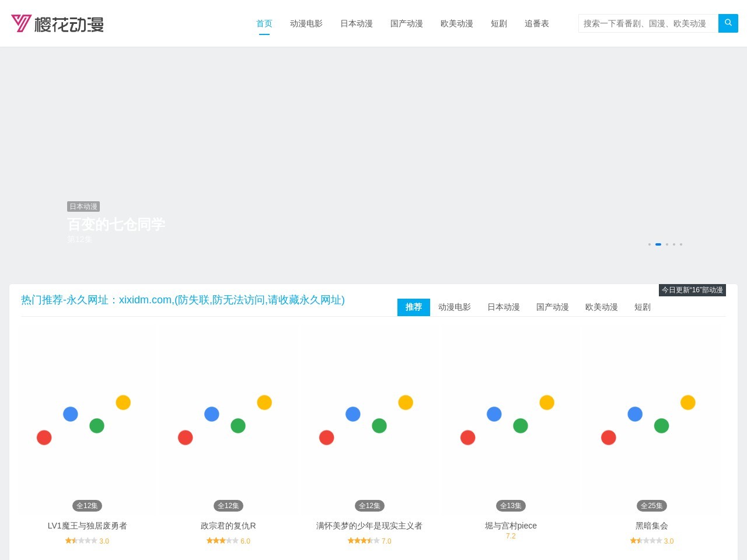The image size is (747, 560).
Task: Click the 7.2 score under 堀与宫村piece
Action: (x=511, y=536)
